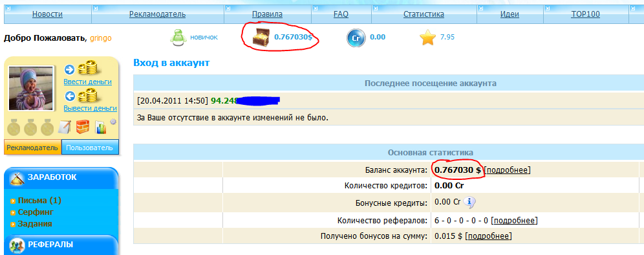
Task: Click the treasure chest balance icon
Action: 261,38
